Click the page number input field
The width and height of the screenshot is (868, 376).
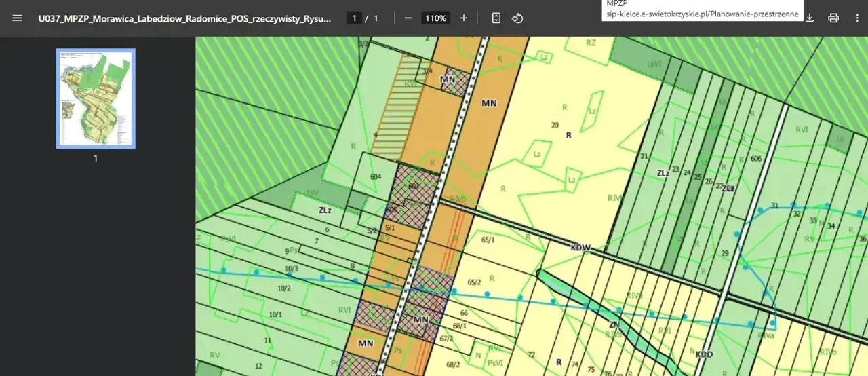pos(353,18)
